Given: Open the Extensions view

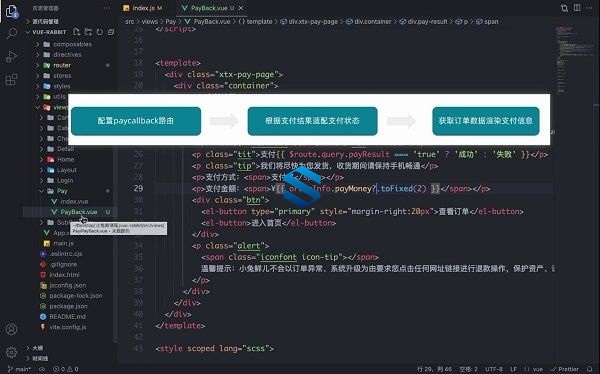Looking at the screenshot, I should click(11, 79).
